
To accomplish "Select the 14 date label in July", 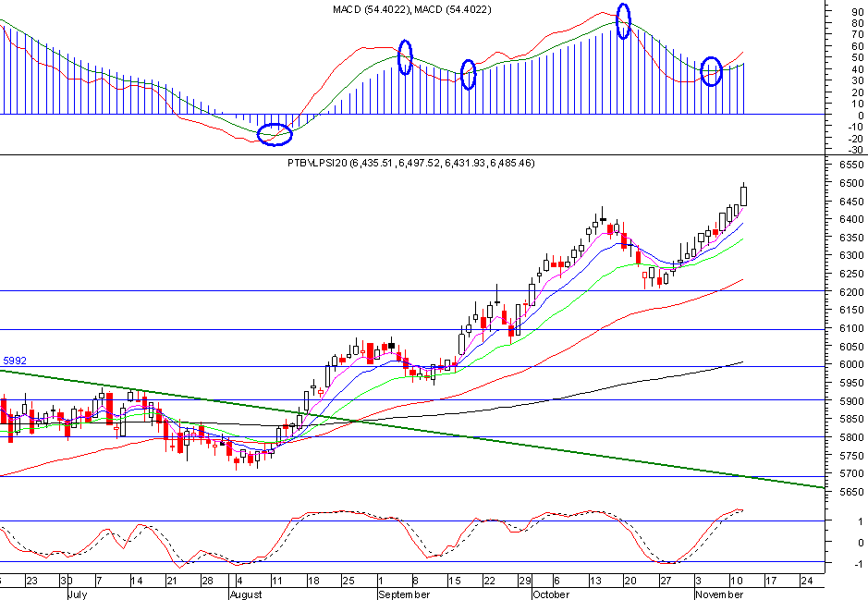I will tap(137, 582).
